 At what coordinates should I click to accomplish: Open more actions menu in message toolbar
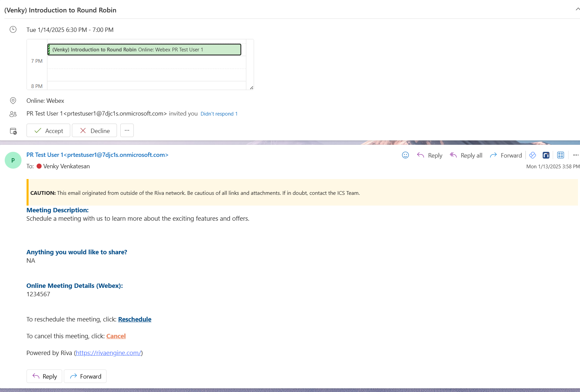click(x=576, y=155)
